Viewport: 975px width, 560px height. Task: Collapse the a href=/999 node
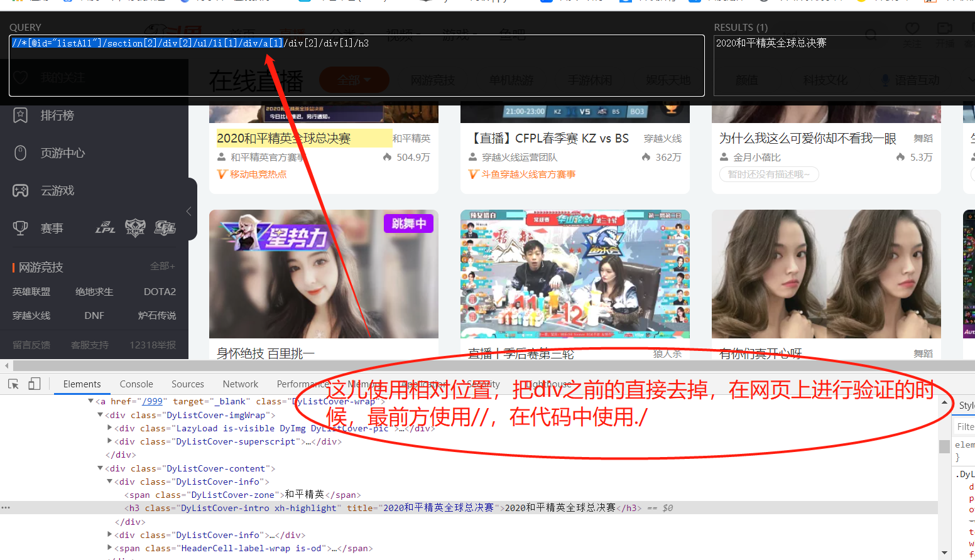(x=90, y=401)
